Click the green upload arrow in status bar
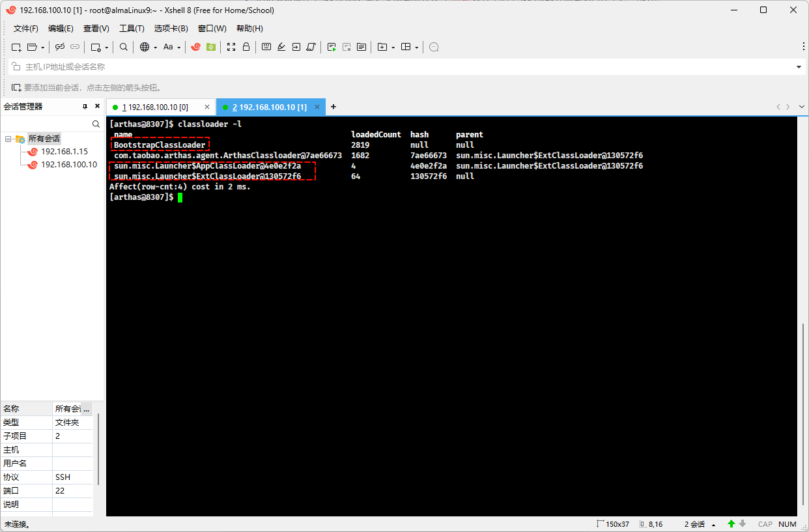Screen dimensions: 809x532 [731, 524]
